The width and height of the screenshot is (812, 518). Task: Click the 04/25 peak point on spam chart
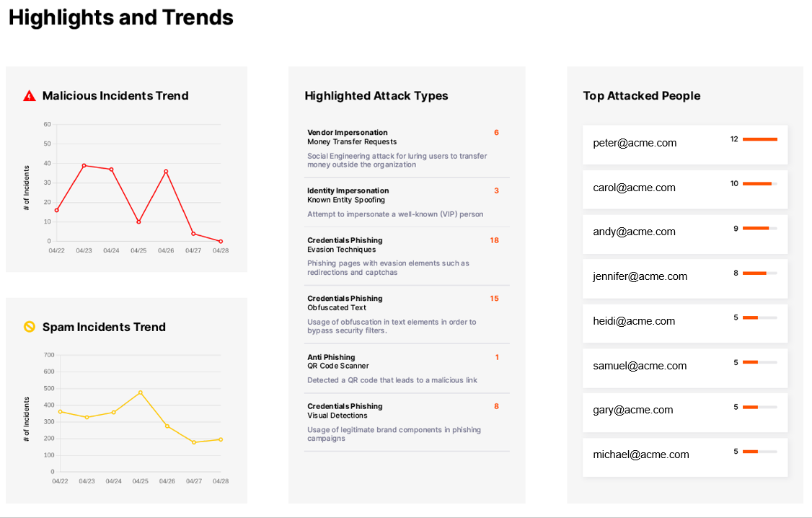coord(141,392)
